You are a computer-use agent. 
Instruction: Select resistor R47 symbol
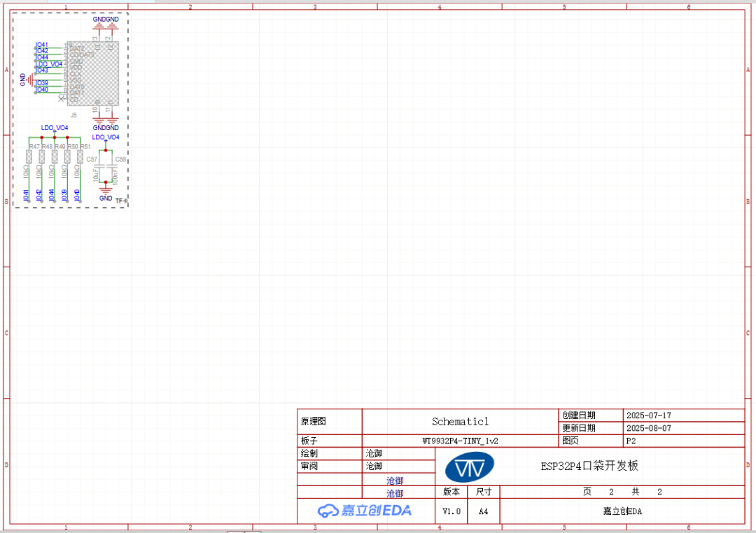tap(29, 157)
